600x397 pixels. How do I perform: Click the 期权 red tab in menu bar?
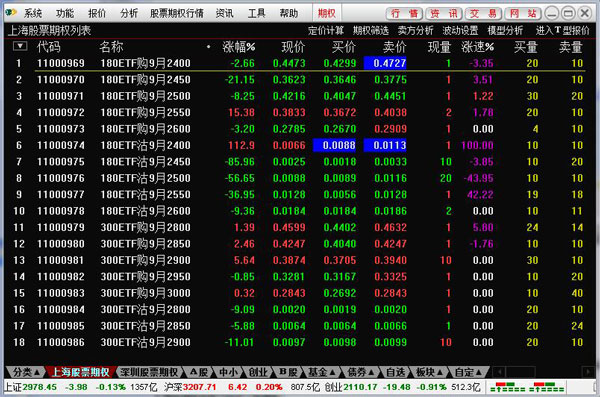pos(326,13)
